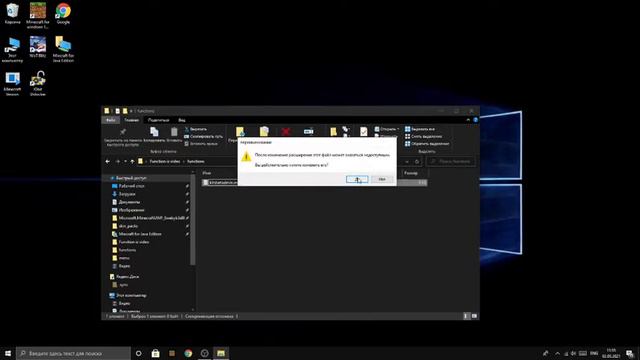
Task: Click the yellow warning icon in the dialog
Action: tap(246, 156)
